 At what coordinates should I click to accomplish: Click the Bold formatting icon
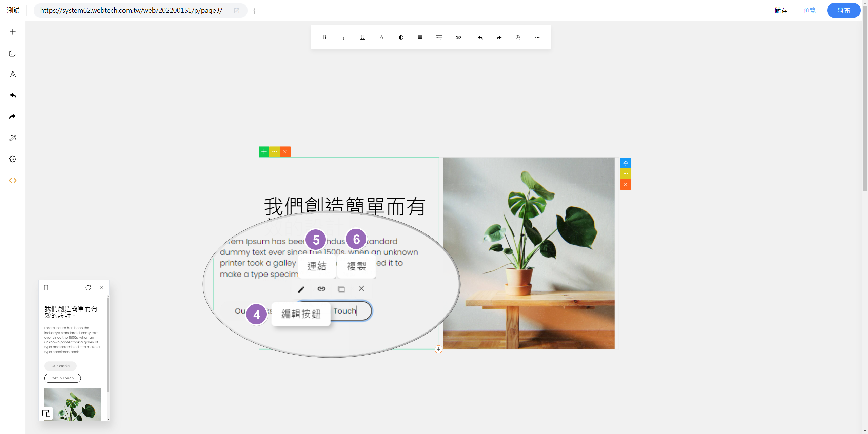[x=324, y=37]
